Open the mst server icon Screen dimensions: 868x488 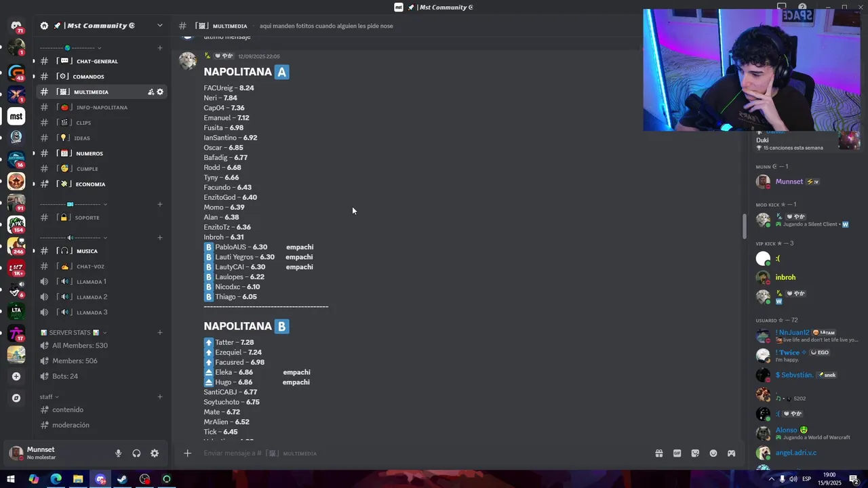tap(16, 116)
